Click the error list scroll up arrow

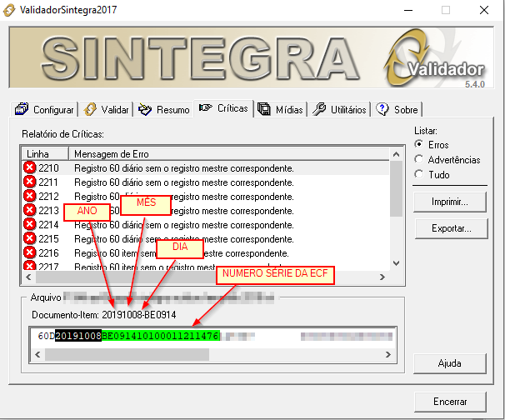coord(397,154)
